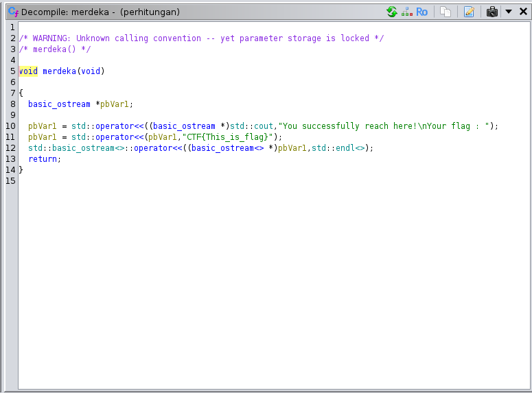Image resolution: width=532 pixels, height=393 pixels.
Task: Open the decompiler panel dropdown arrow menu
Action: coord(509,12)
